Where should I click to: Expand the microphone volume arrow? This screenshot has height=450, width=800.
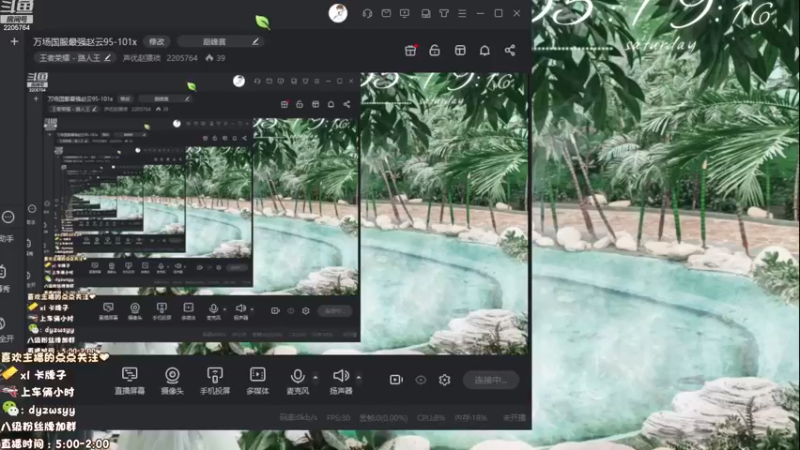[x=315, y=377]
